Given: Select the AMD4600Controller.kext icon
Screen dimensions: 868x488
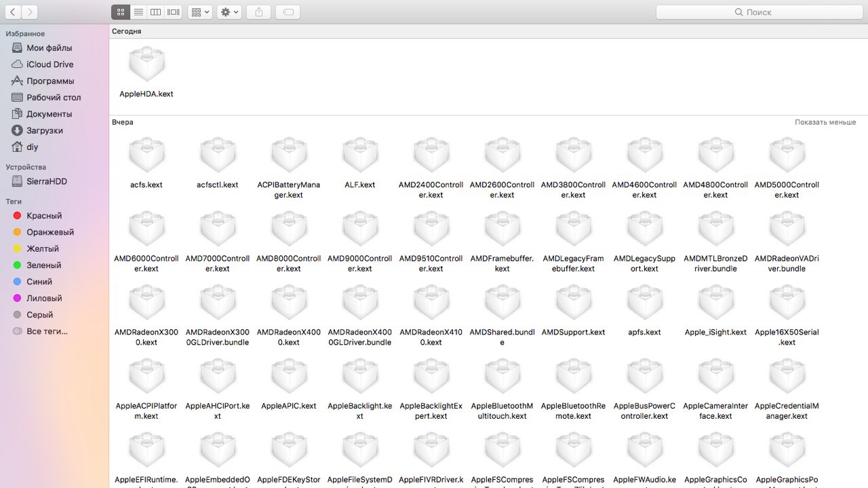Looking at the screenshot, I should point(645,155).
